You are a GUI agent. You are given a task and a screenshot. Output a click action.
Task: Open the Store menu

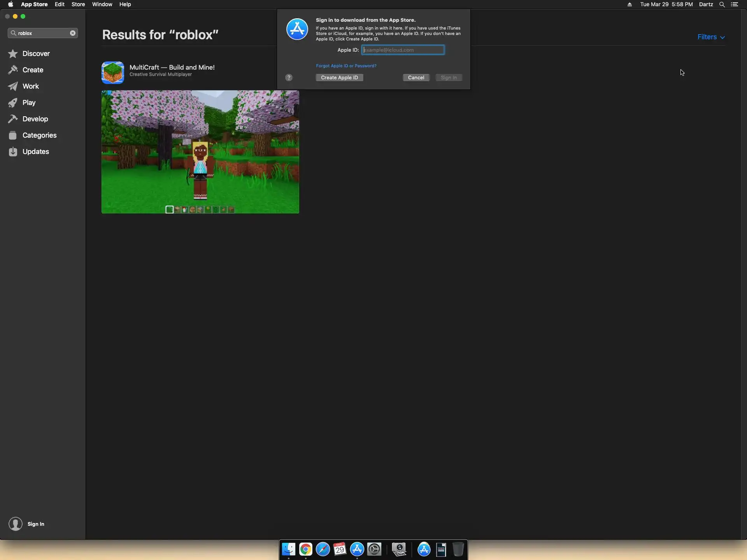(x=78, y=4)
